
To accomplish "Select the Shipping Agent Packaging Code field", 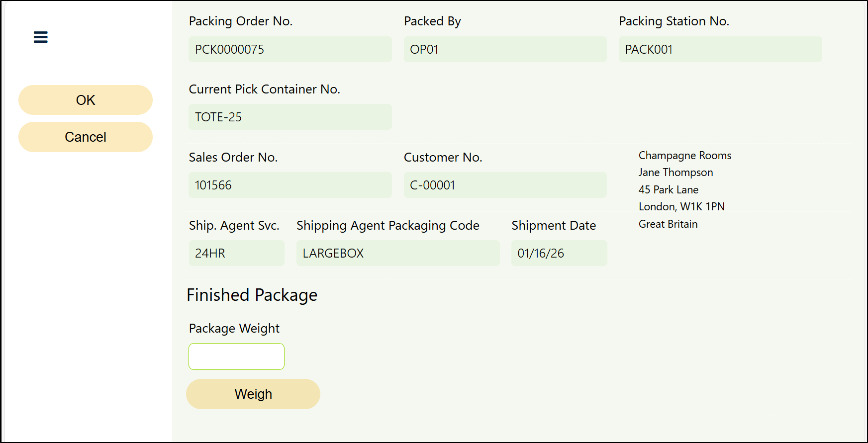I will tap(398, 253).
